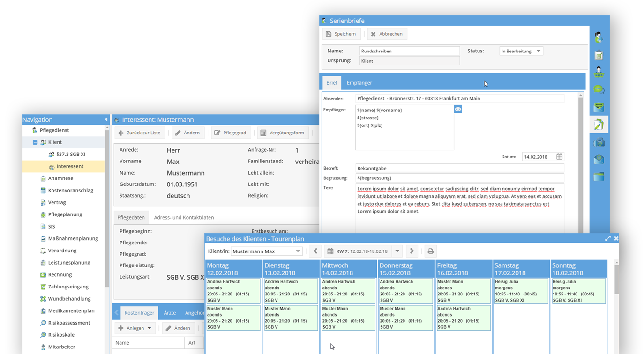The height and width of the screenshot is (354, 644).
Task: Collapse the Klient node in the navigation tree
Action: click(x=35, y=142)
